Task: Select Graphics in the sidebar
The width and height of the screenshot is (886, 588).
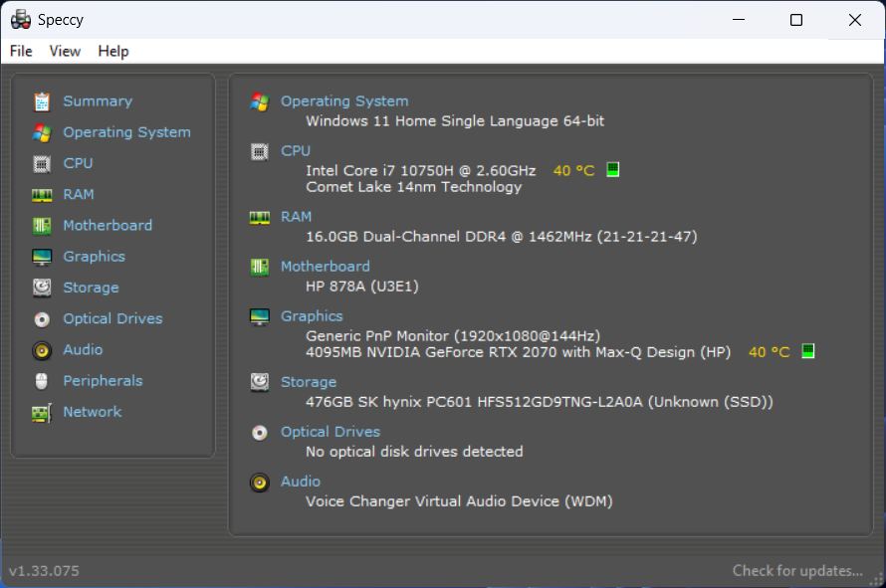Action: (95, 257)
